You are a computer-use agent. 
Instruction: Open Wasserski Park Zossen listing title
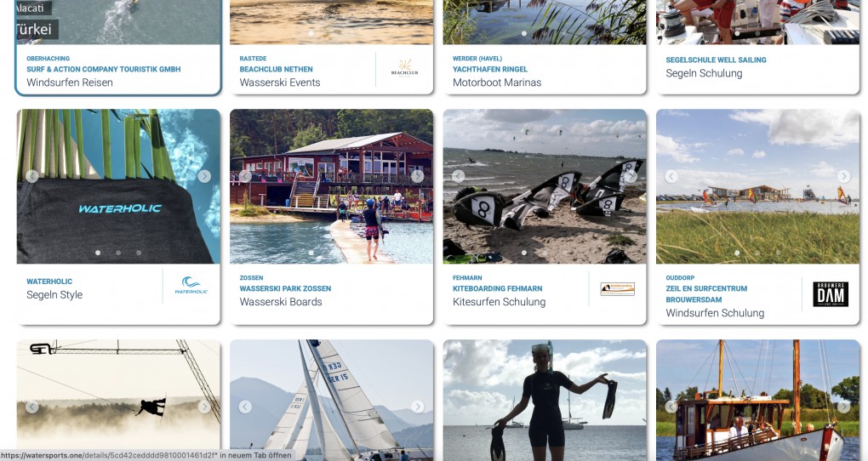[x=285, y=288]
